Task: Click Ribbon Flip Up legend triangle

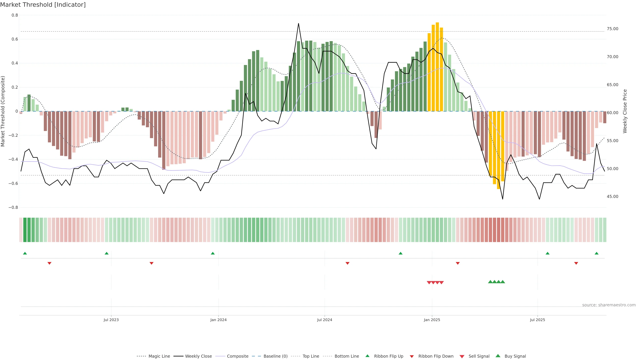Action: [x=367, y=356]
